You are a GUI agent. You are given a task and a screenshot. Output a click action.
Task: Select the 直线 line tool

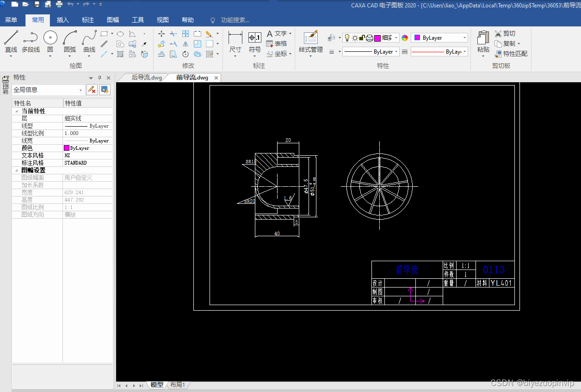11,42
